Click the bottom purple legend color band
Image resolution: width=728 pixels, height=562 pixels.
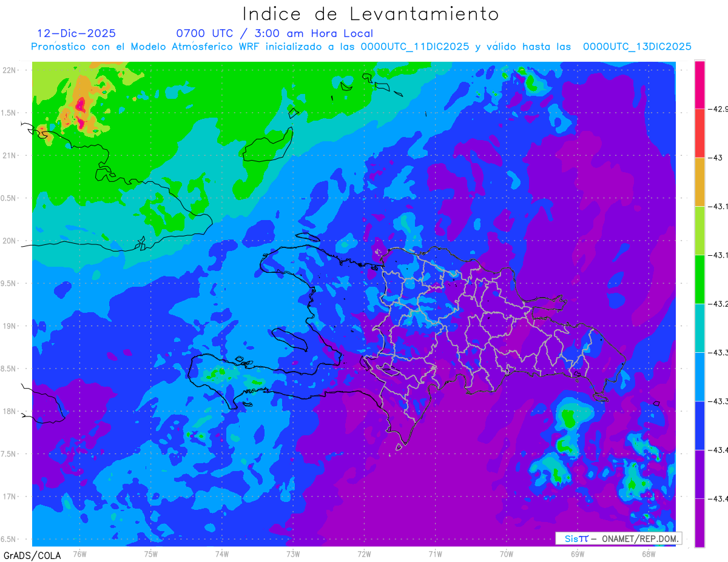(699, 523)
